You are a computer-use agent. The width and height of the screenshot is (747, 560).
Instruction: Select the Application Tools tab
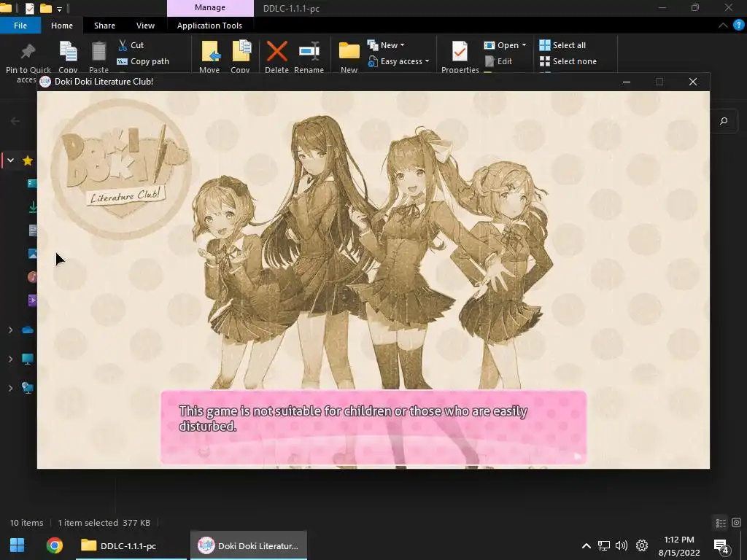(209, 26)
